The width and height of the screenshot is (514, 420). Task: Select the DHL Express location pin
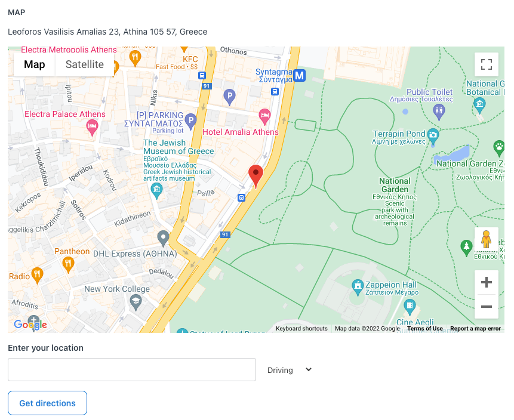163,238
